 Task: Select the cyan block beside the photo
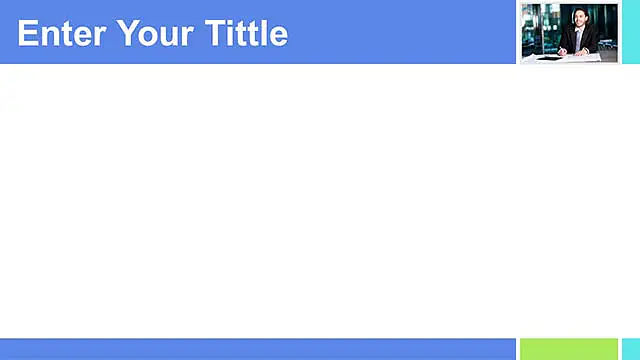[631, 32]
